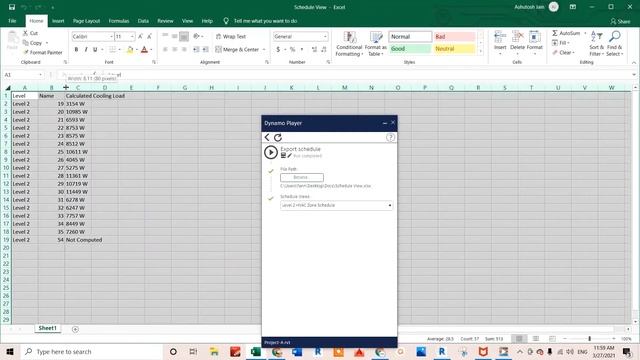640x360 pixels.
Task: Open the Schedule Views dropdown
Action: (x=336, y=205)
